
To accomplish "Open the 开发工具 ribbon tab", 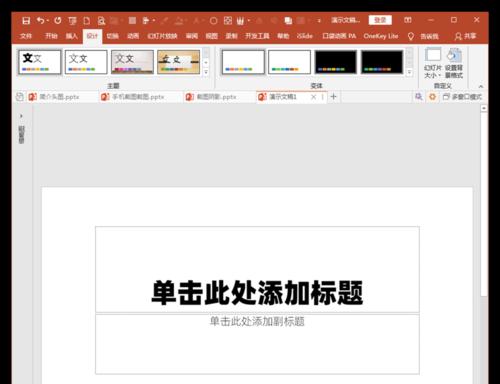I will pos(257,36).
